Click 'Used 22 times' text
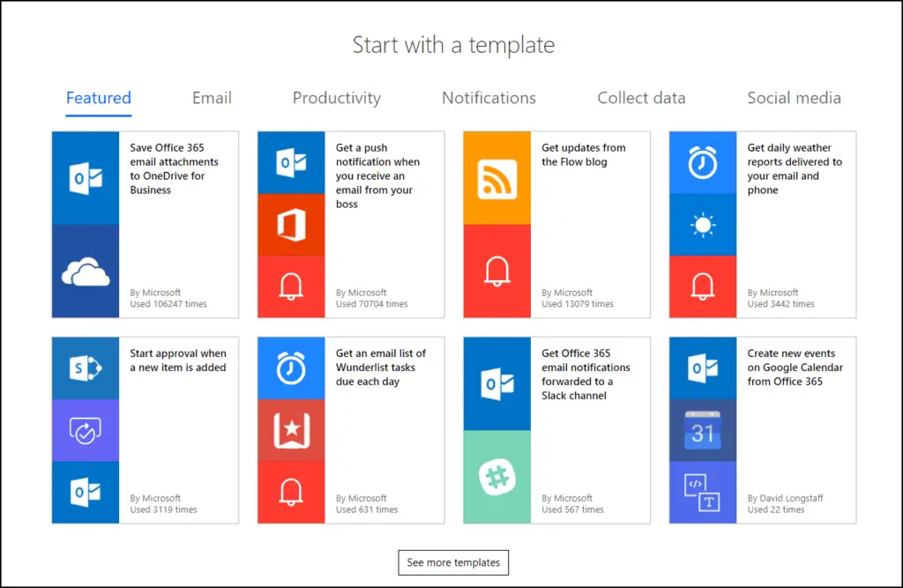 [776, 510]
